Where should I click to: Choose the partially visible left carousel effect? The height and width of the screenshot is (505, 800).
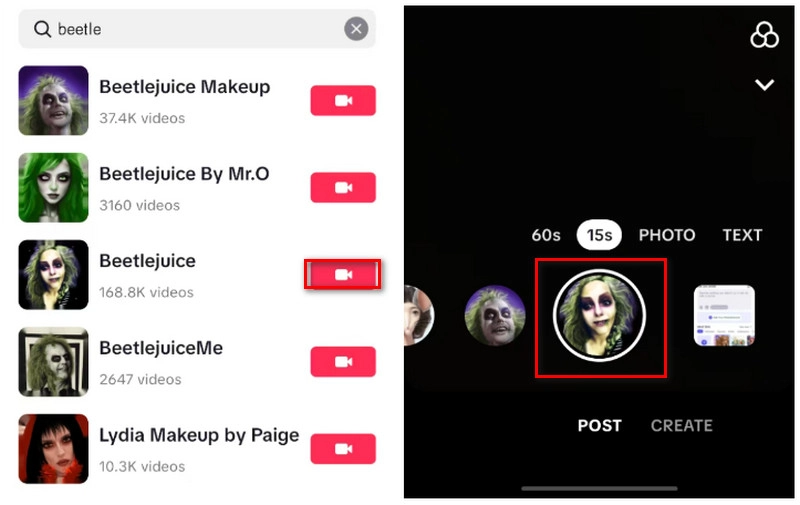419,316
